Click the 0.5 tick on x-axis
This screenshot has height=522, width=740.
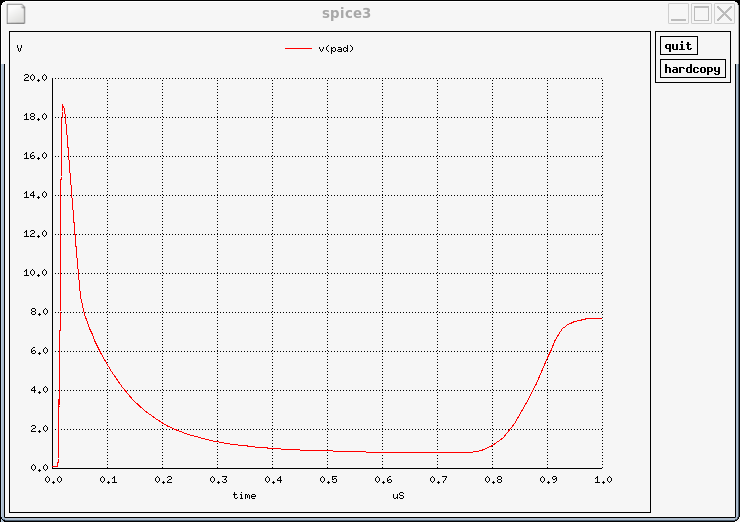(x=328, y=480)
